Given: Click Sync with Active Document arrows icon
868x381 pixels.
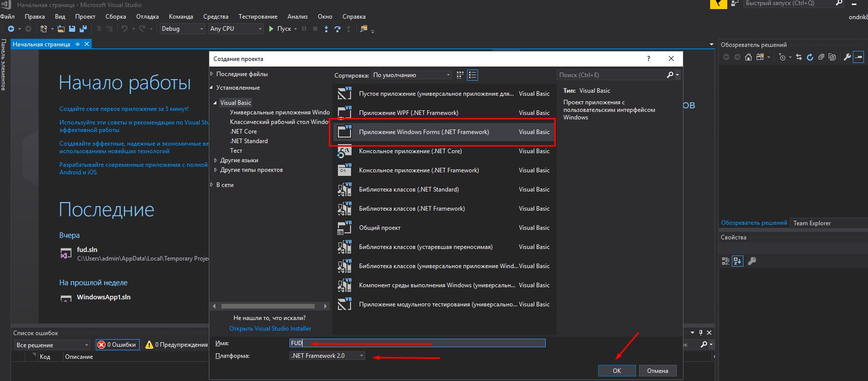Looking at the screenshot, I should [x=799, y=57].
